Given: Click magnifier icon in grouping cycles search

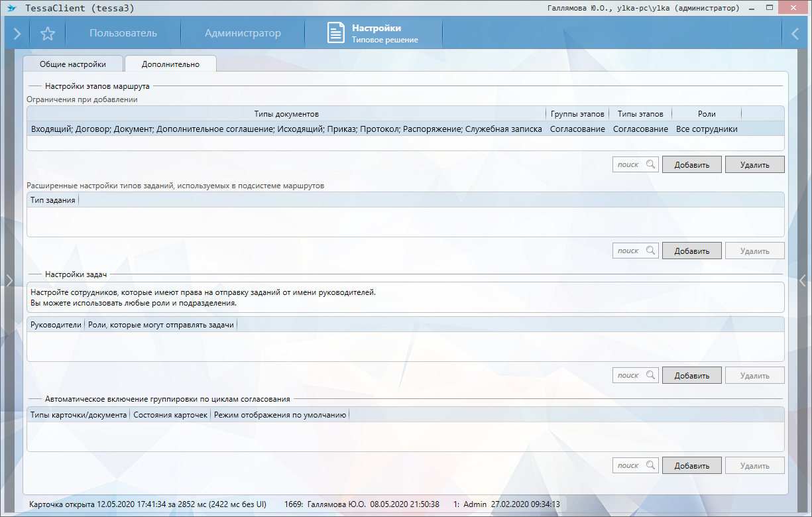Looking at the screenshot, I should (x=651, y=466).
